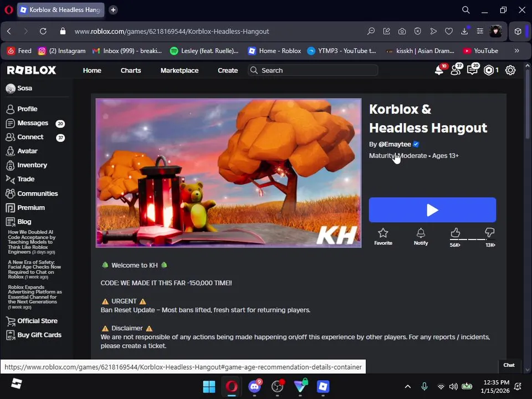
Task: Open the Marketplace nav item
Action: click(x=180, y=70)
